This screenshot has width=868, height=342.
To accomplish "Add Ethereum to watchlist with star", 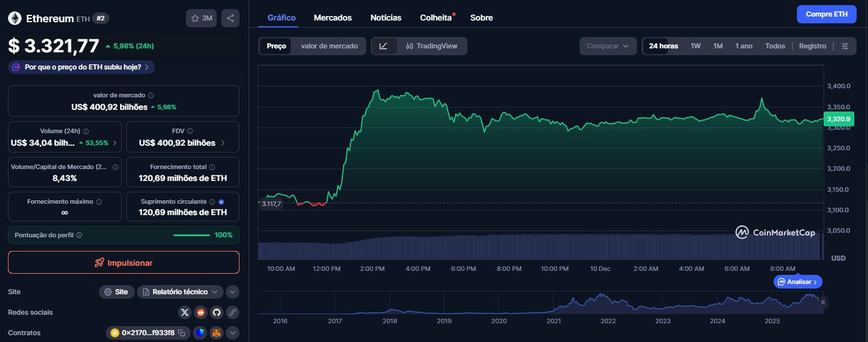I will point(201,18).
